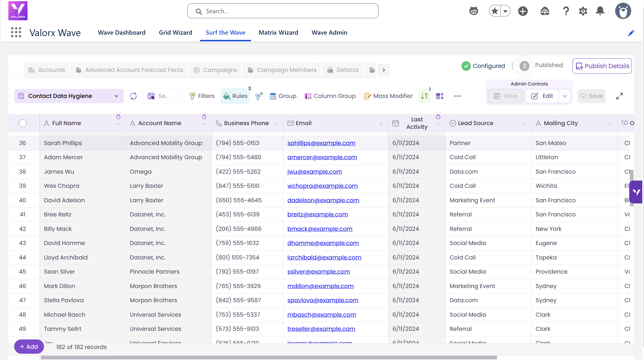This screenshot has width=644, height=360.
Task: Open the notifications bell
Action: coord(600,11)
